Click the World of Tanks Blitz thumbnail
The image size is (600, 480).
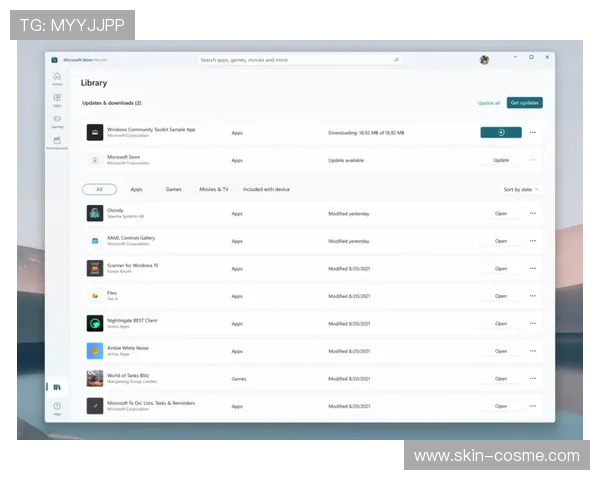[x=95, y=379]
